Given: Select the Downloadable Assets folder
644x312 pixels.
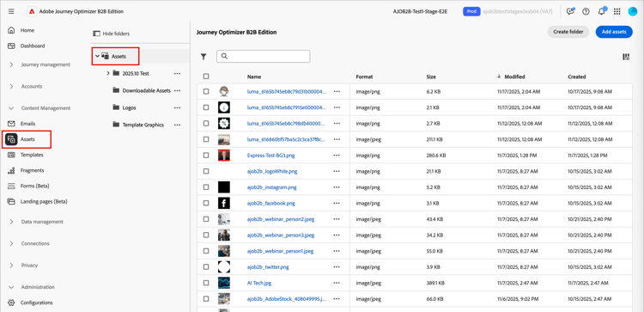Looking at the screenshot, I should coord(146,90).
